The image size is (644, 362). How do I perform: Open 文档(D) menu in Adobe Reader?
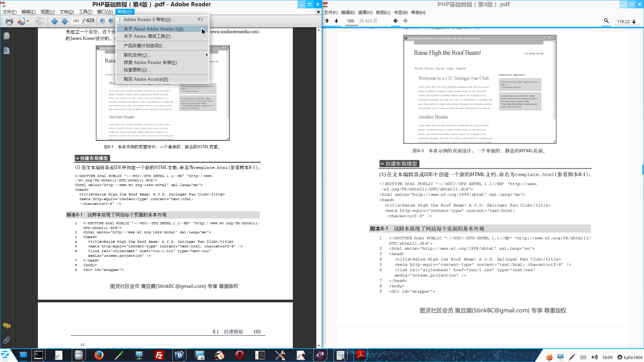point(67,12)
